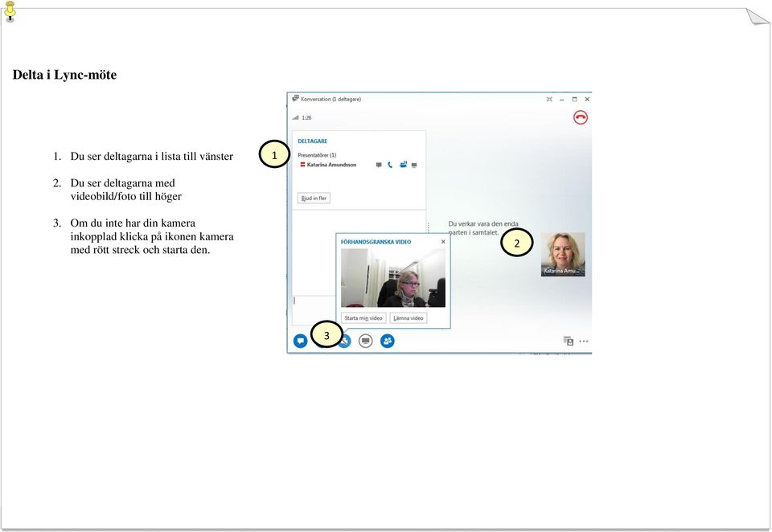Click the full screen view icon in title bar

[x=549, y=99]
